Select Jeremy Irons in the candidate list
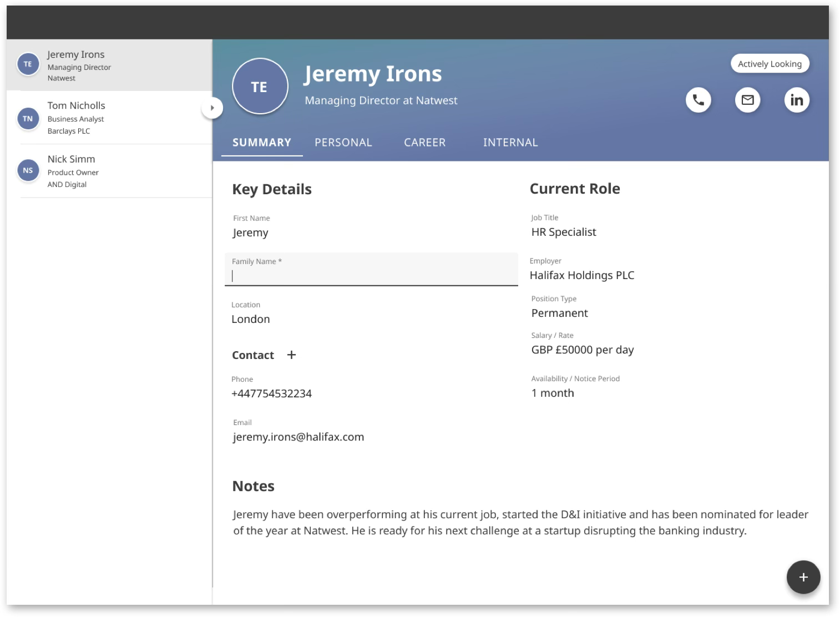The width and height of the screenshot is (840, 617). coord(109,65)
